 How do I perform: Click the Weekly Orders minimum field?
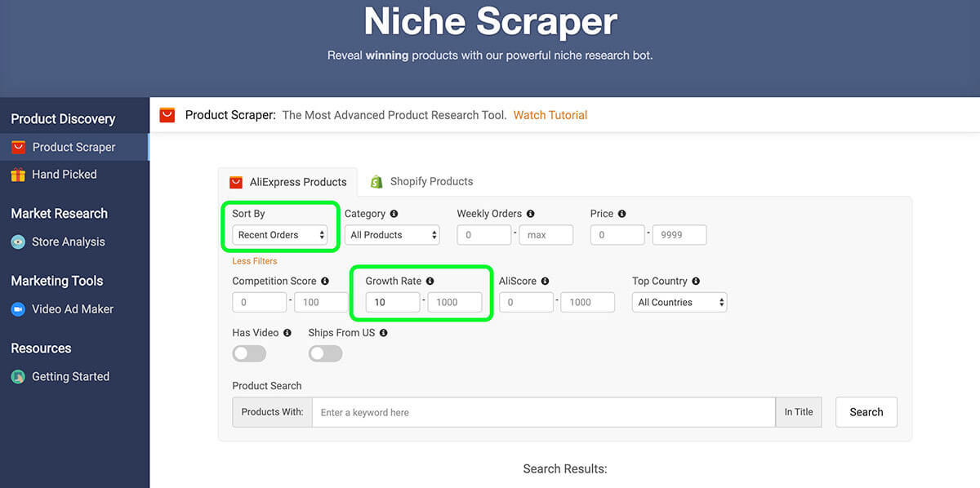pos(484,235)
